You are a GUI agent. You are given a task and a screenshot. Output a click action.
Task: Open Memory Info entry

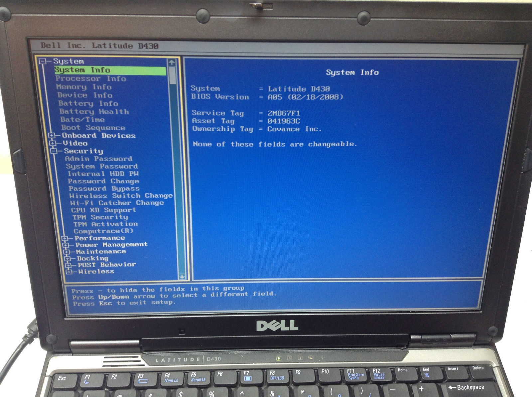pos(84,87)
